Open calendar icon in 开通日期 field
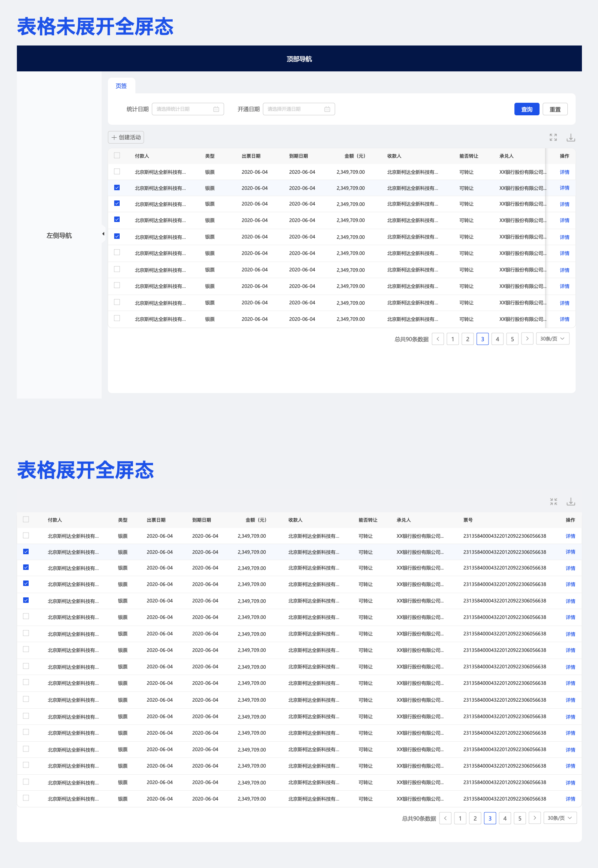 pos(327,109)
